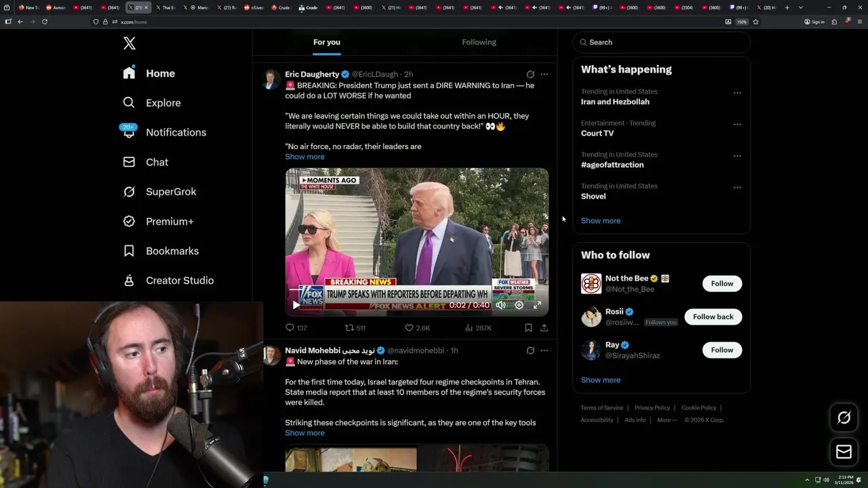868x488 pixels.
Task: Open the Shovel trend
Action: [593, 197]
